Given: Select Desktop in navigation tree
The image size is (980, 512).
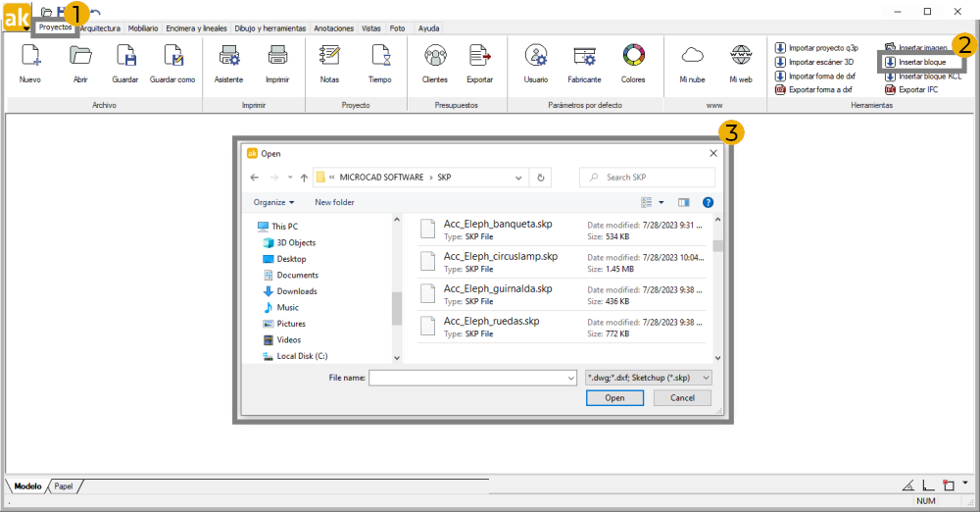Looking at the screenshot, I should point(285,259).
